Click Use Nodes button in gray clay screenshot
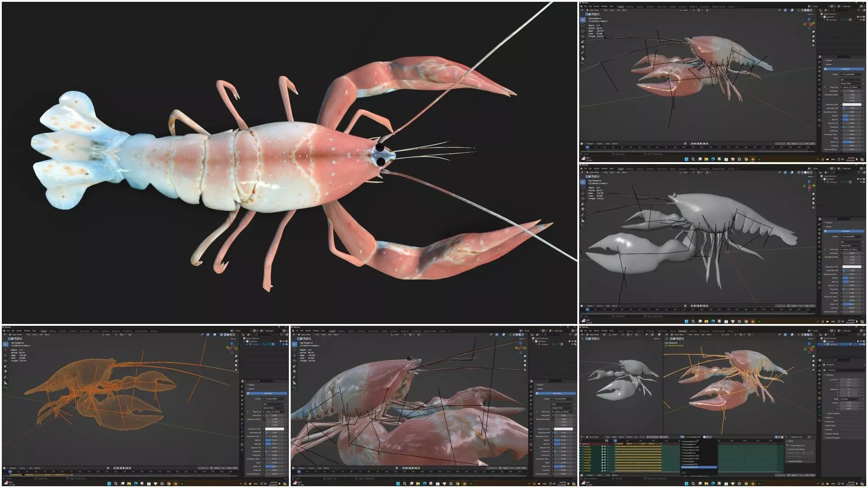 click(844, 231)
